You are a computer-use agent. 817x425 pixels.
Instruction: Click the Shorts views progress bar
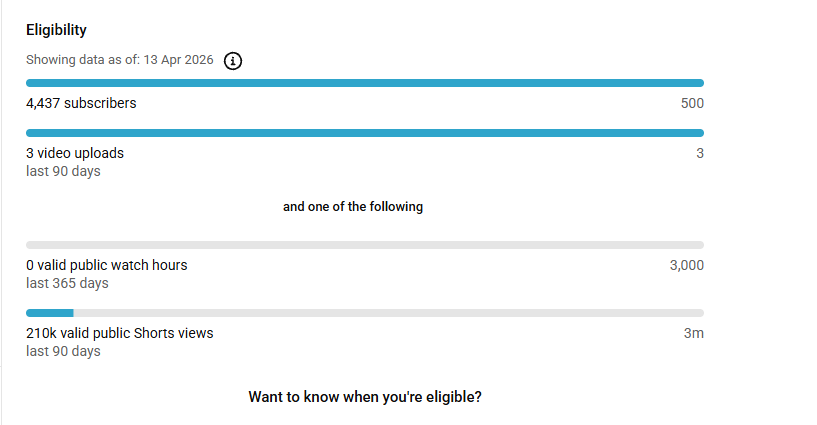point(365,313)
